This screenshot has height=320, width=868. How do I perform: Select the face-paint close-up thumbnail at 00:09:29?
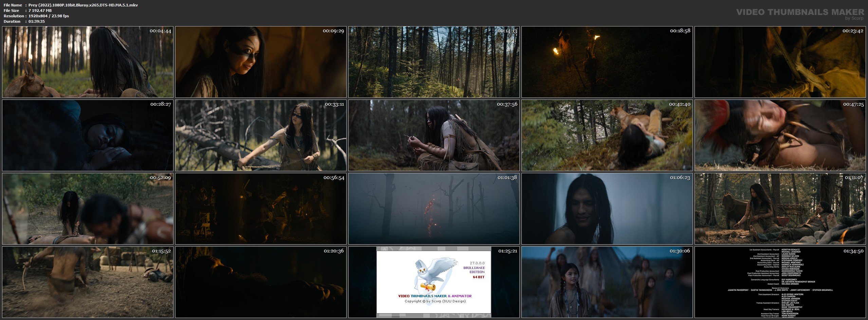point(261,62)
